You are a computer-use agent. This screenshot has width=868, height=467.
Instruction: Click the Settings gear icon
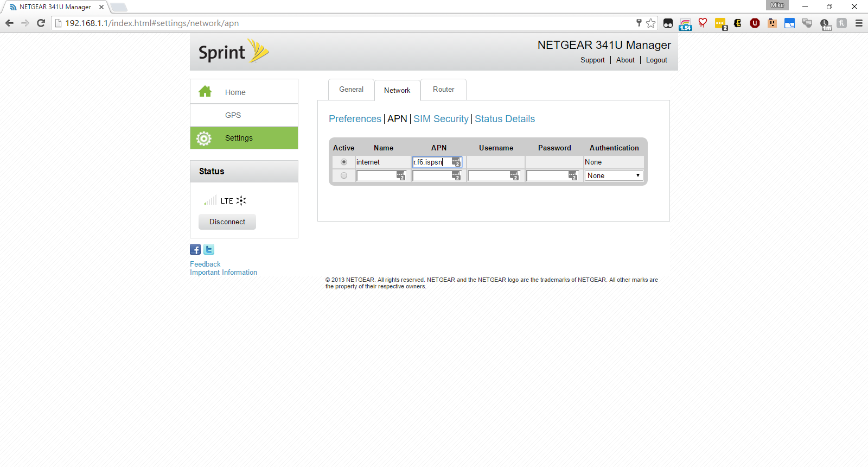coord(204,138)
